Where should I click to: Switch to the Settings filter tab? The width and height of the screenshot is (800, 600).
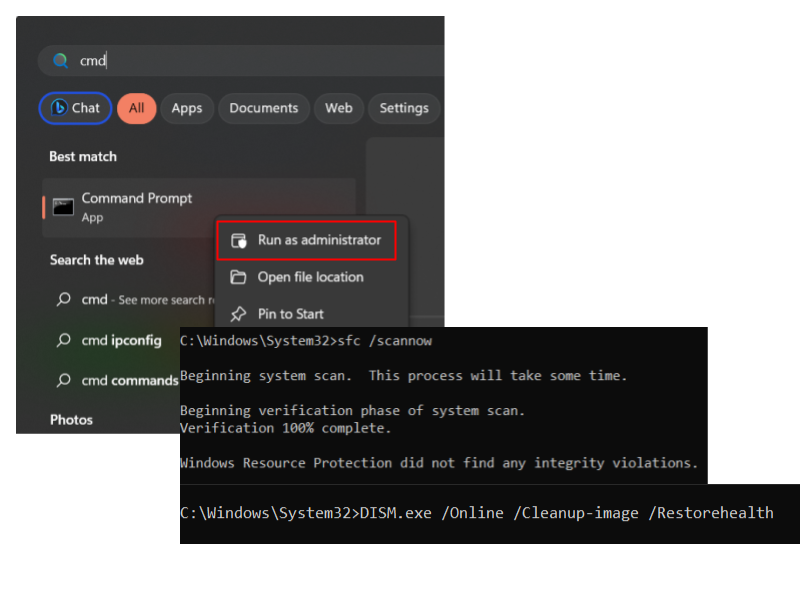(x=404, y=108)
